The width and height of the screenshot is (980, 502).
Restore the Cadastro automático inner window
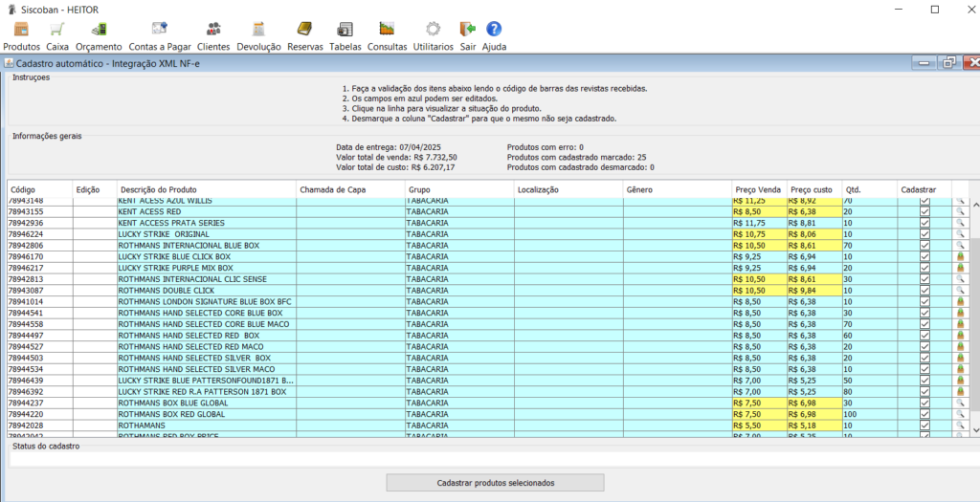(948, 62)
